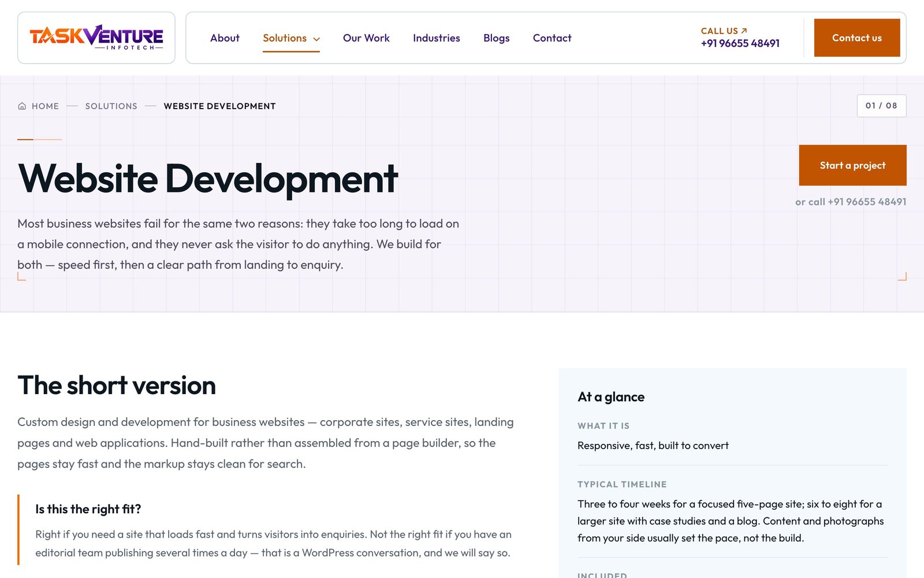Expand the Solutions dropdown chevron

[x=316, y=39]
